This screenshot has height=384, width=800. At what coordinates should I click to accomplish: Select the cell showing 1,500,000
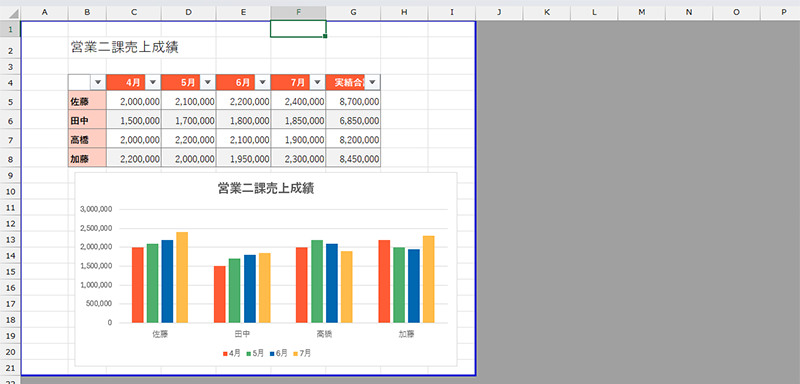[134, 120]
